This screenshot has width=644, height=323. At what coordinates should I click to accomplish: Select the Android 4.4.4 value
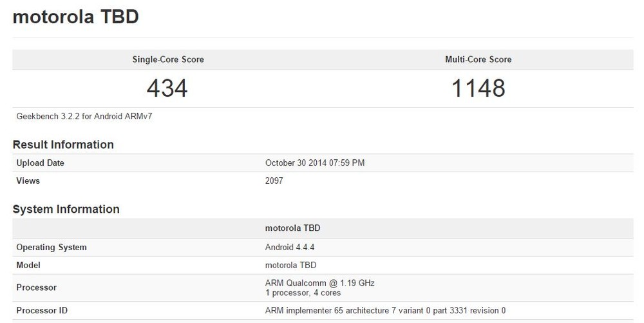point(290,248)
